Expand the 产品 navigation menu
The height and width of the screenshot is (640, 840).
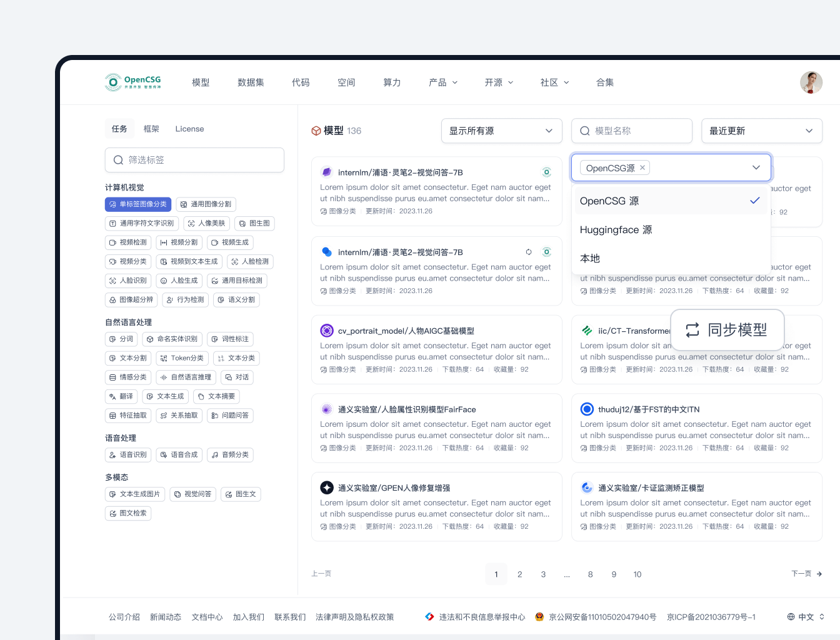pyautogui.click(x=443, y=82)
